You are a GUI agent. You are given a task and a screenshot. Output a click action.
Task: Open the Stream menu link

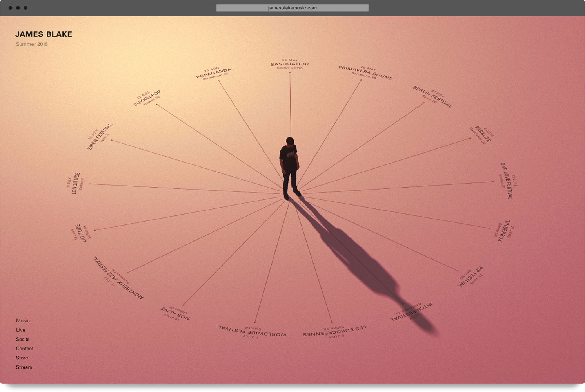click(x=24, y=367)
